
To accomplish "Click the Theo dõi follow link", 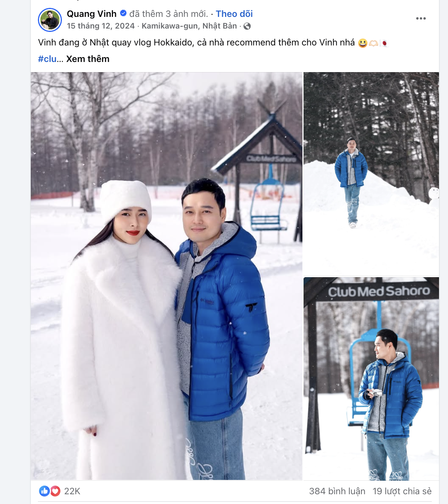I will click(234, 14).
